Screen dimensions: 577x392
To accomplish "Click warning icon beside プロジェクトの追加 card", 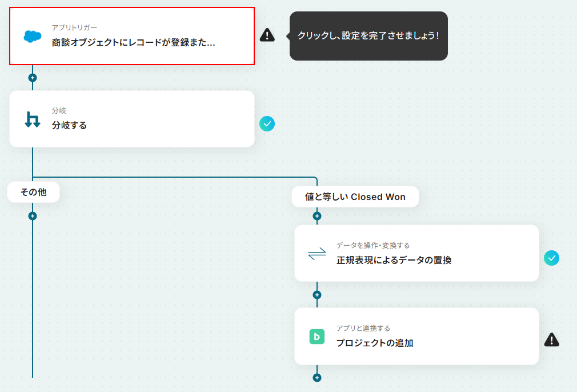I will pyautogui.click(x=552, y=340).
